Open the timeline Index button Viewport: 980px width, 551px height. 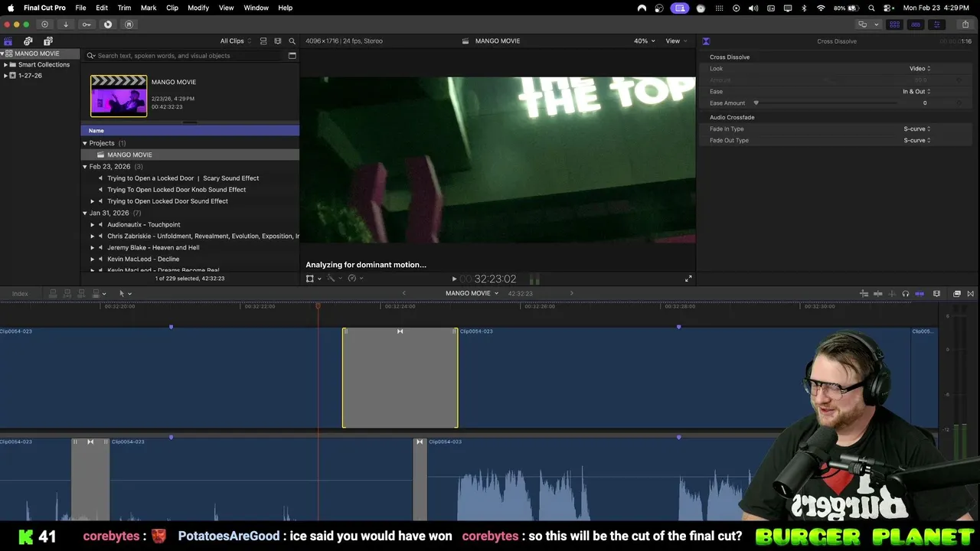20,294
